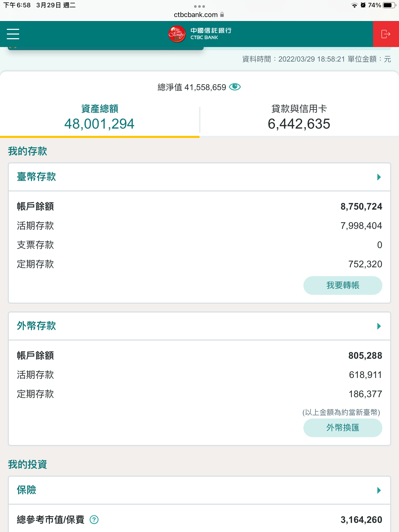This screenshot has width=399, height=532.
Task: Tap the Wi-Fi status icon
Action: 354,5
